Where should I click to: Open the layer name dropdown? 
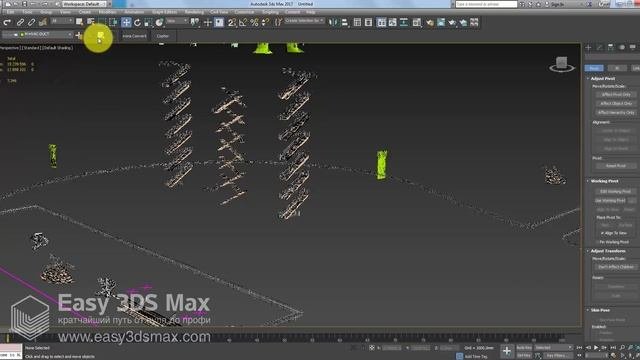click(38, 35)
